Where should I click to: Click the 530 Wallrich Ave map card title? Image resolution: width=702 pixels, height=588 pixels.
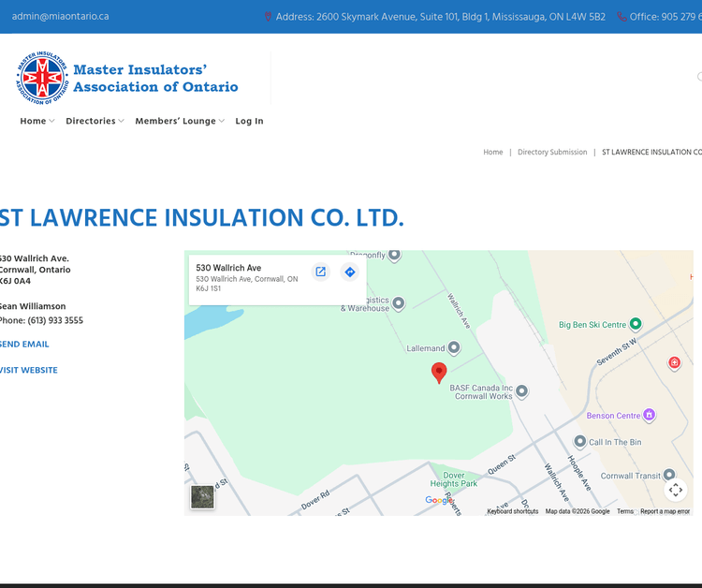228,268
